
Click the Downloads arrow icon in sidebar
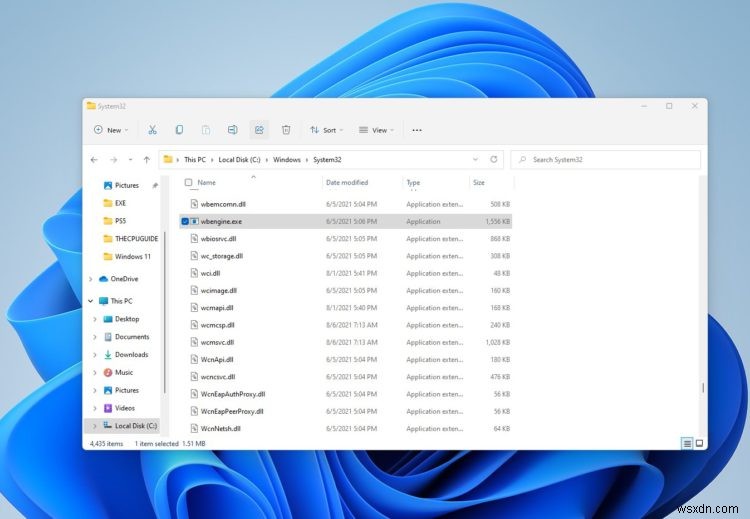click(108, 354)
